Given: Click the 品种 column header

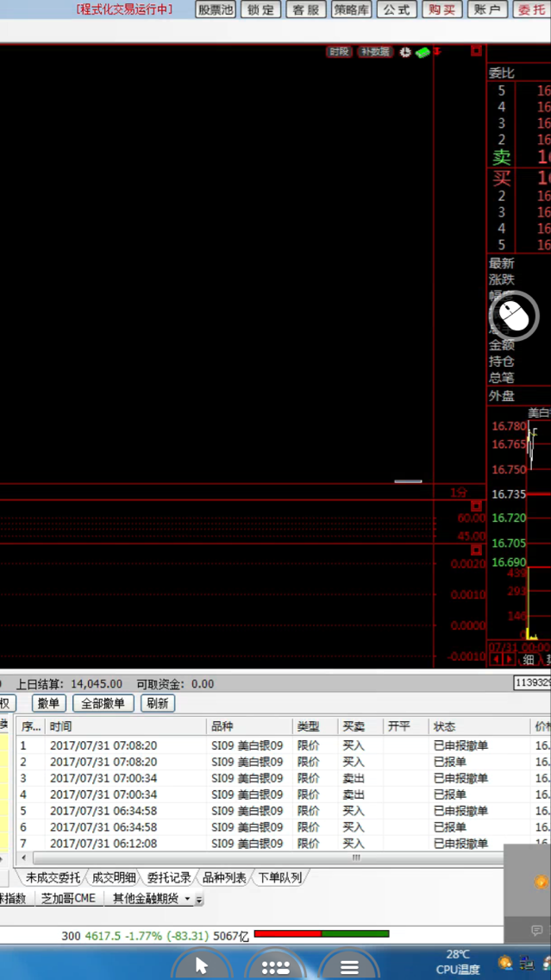Looking at the screenshot, I should [250, 726].
